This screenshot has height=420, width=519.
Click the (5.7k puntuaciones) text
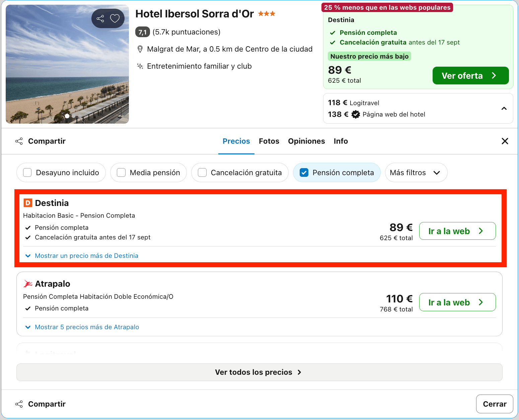pyautogui.click(x=187, y=32)
